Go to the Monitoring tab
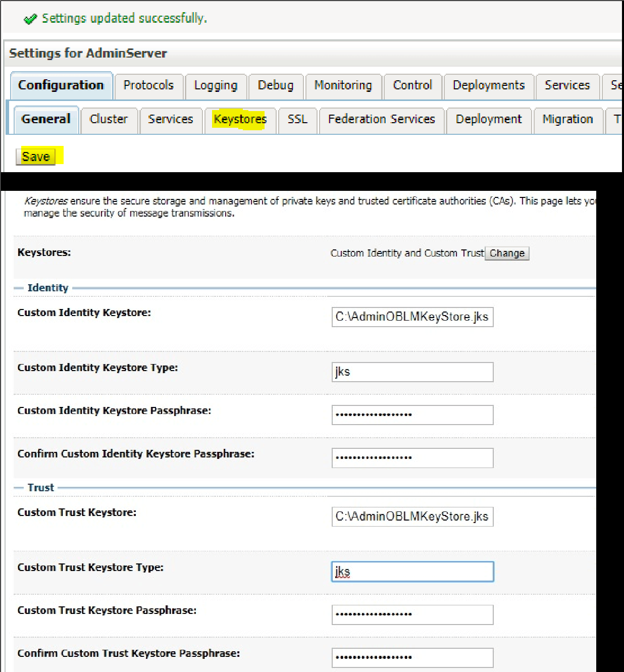The width and height of the screenshot is (624, 672). 343,86
